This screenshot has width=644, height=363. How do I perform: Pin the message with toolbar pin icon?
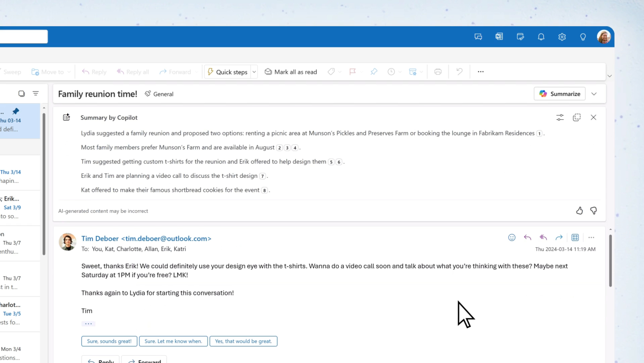[x=374, y=72]
